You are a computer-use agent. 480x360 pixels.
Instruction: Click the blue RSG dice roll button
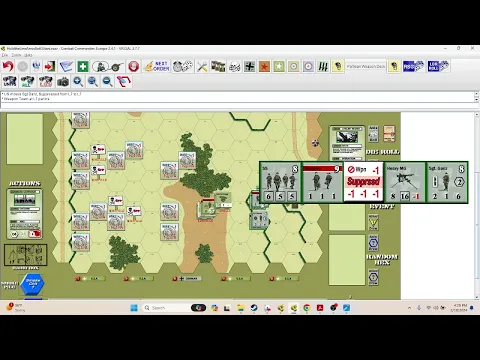coord(413,66)
